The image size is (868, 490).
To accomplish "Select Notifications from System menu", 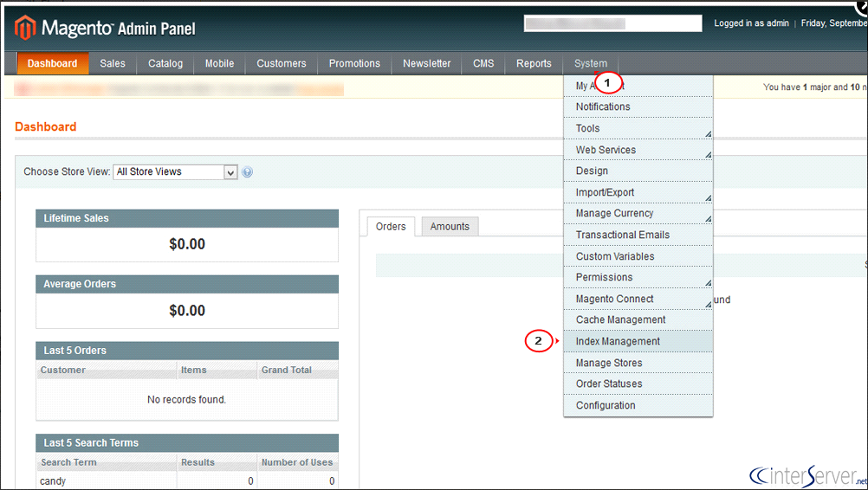I will 638,106.
